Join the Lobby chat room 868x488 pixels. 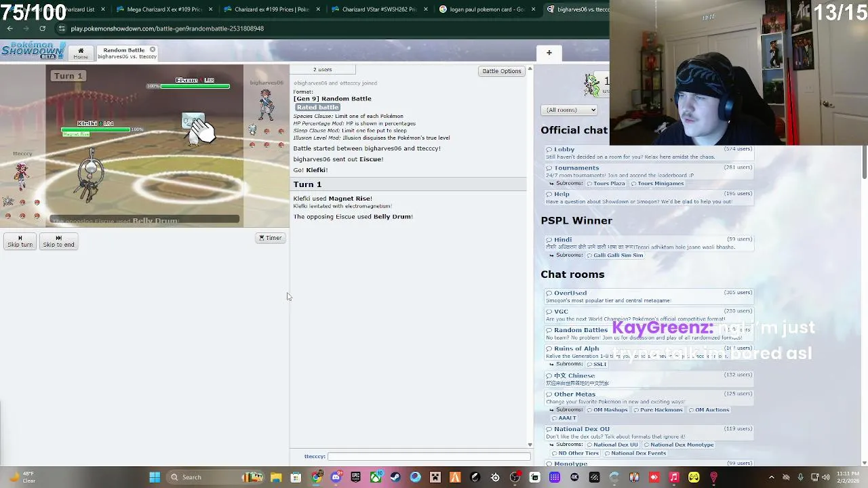(x=650, y=152)
